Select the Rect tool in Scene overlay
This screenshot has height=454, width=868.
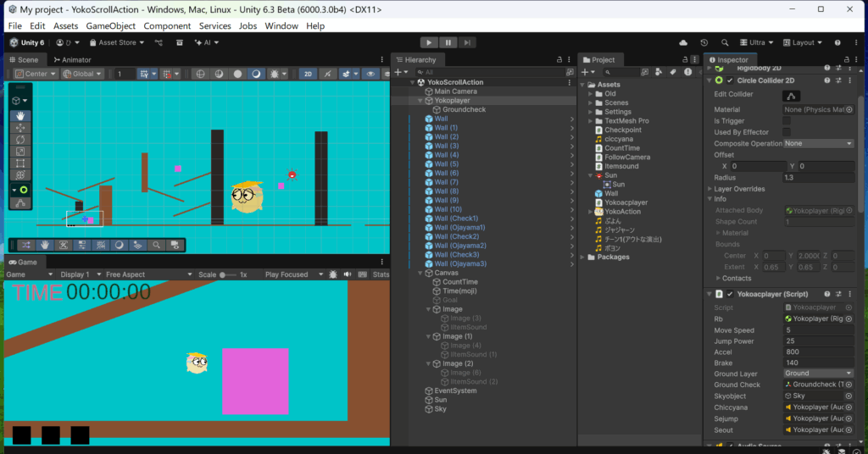(20, 163)
